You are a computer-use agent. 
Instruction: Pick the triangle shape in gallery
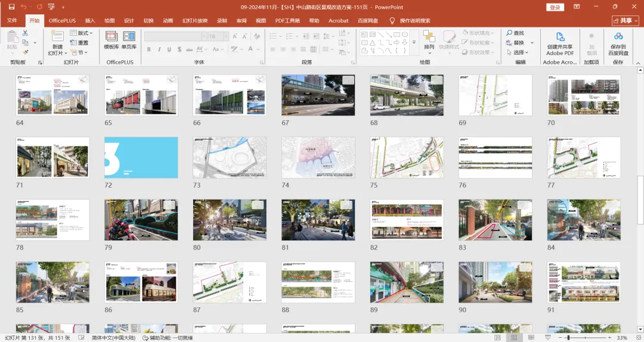372,42
